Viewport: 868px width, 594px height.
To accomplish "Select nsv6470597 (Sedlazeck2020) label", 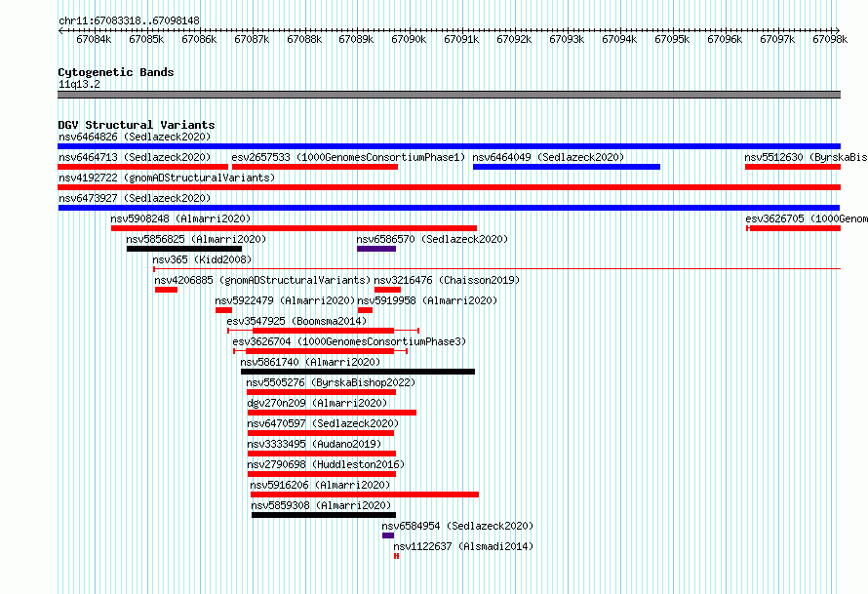I will [323, 423].
